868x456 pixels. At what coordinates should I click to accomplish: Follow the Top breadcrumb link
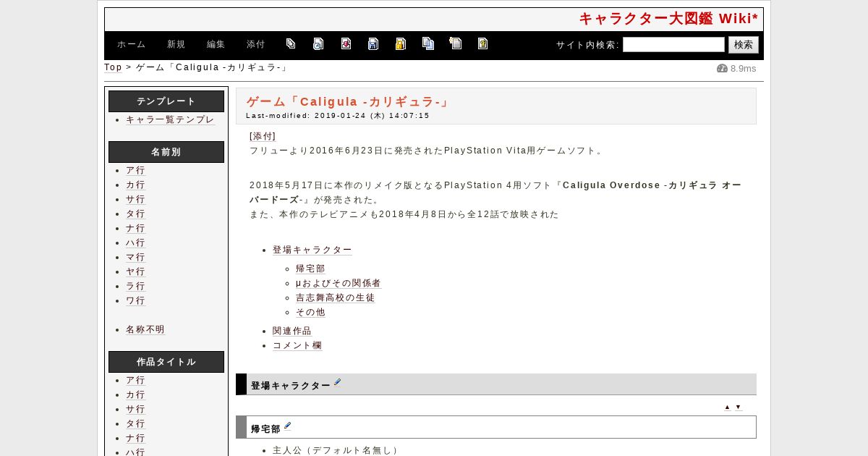(113, 67)
